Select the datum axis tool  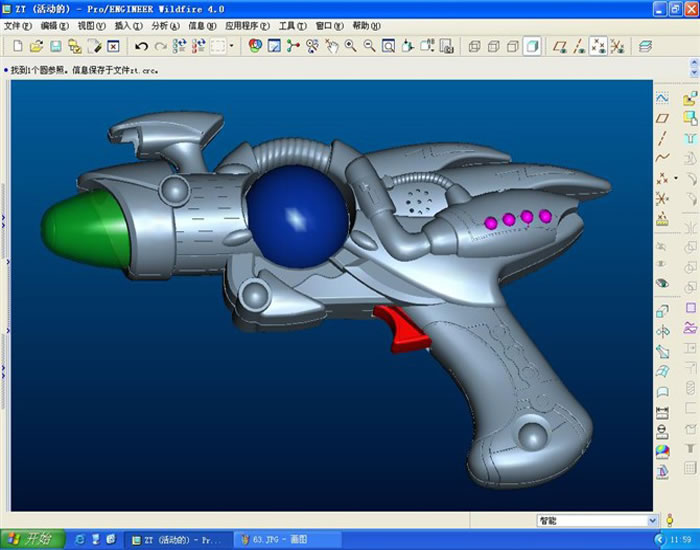pos(662,138)
